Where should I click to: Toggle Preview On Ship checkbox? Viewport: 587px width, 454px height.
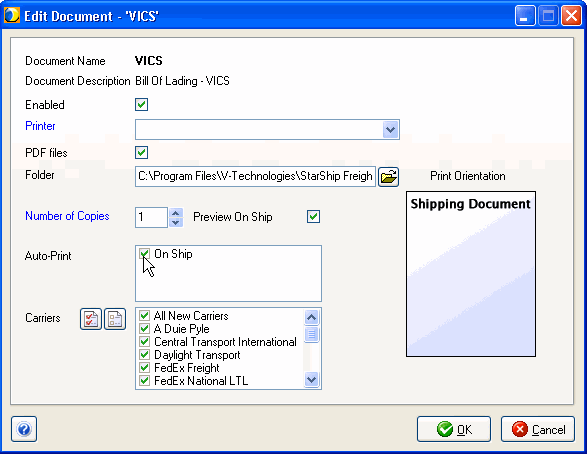313,216
